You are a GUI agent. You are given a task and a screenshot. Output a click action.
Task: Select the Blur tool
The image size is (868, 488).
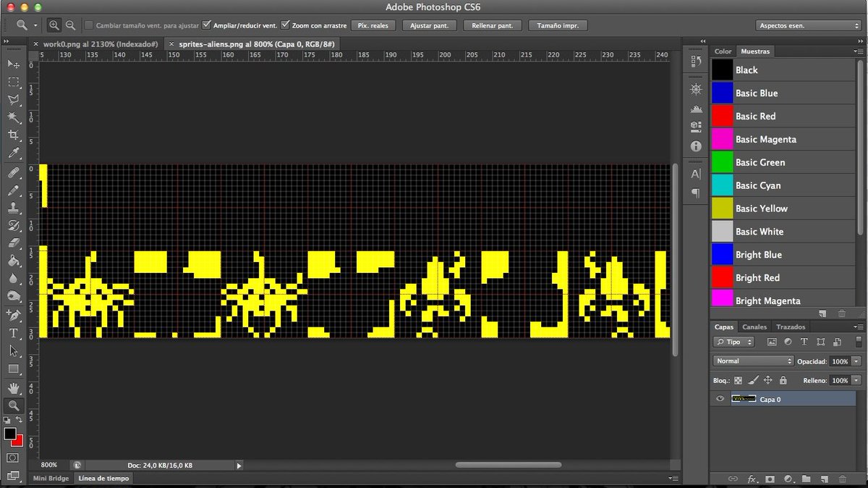[x=13, y=279]
